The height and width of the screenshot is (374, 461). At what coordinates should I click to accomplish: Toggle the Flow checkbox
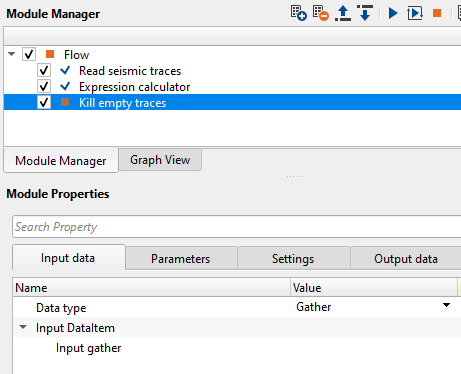(29, 54)
